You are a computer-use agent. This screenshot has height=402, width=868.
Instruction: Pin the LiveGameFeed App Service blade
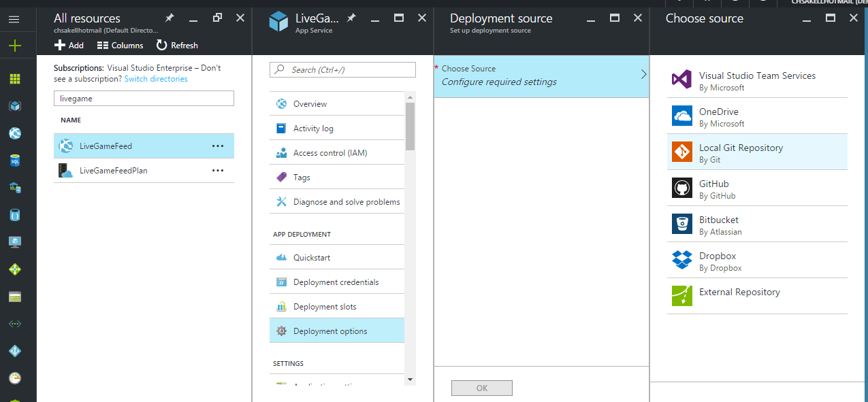[351, 18]
